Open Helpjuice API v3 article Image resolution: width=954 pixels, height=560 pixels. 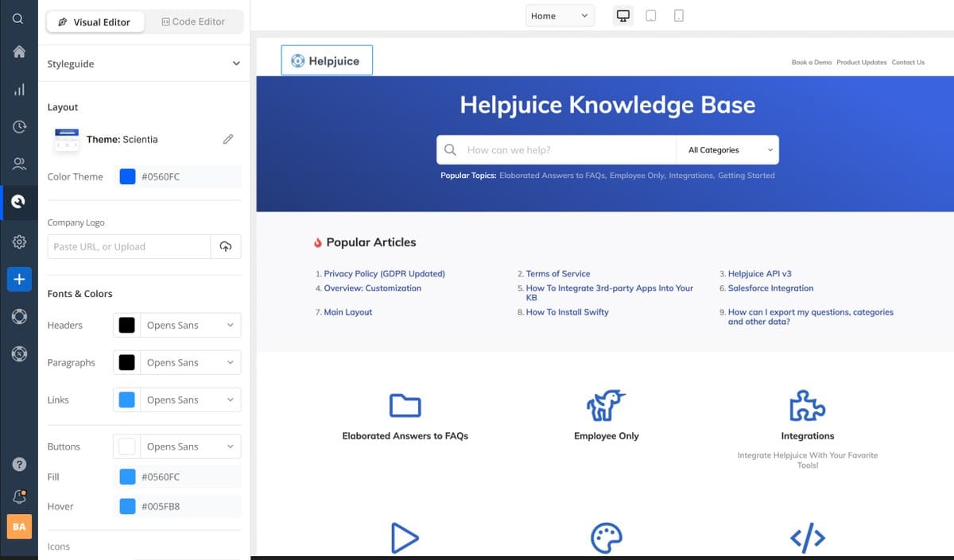click(760, 273)
